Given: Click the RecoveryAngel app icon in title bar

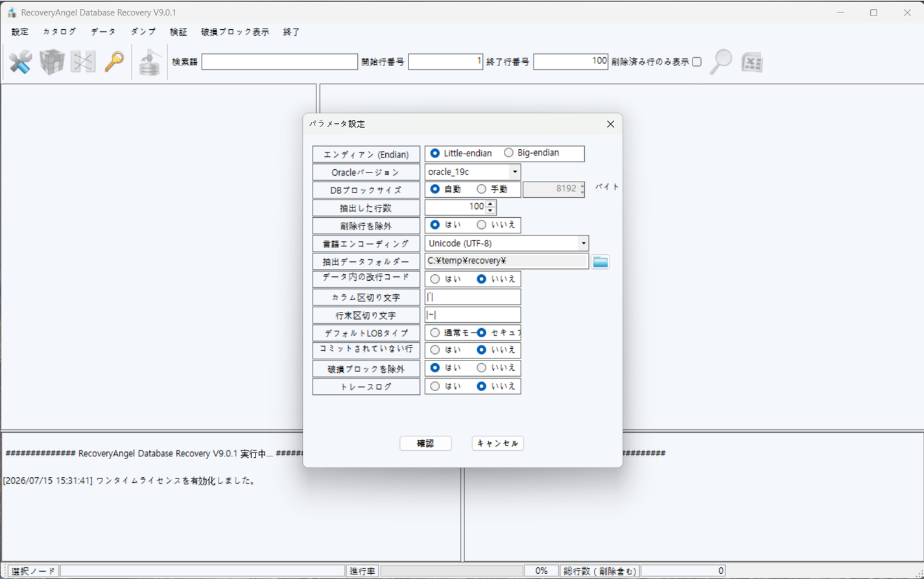Looking at the screenshot, I should tap(12, 12).
